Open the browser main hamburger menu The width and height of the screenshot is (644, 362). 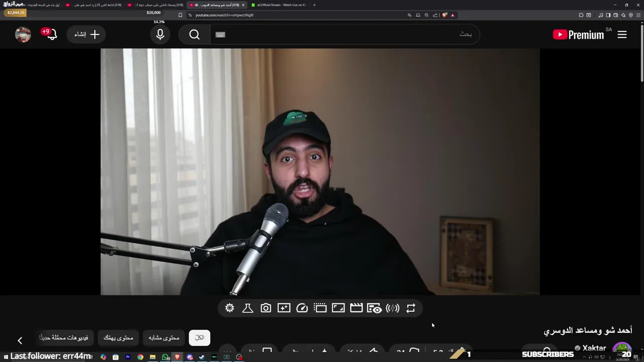click(639, 15)
